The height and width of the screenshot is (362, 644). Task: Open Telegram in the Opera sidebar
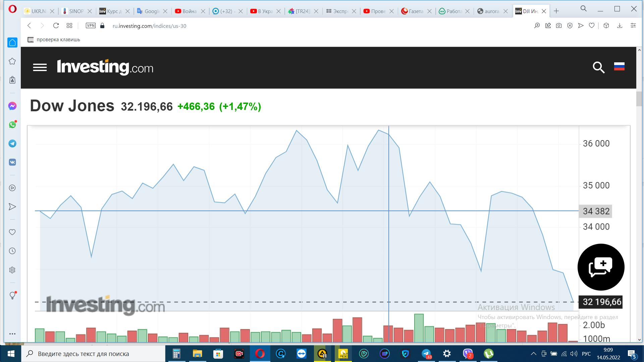point(12,143)
